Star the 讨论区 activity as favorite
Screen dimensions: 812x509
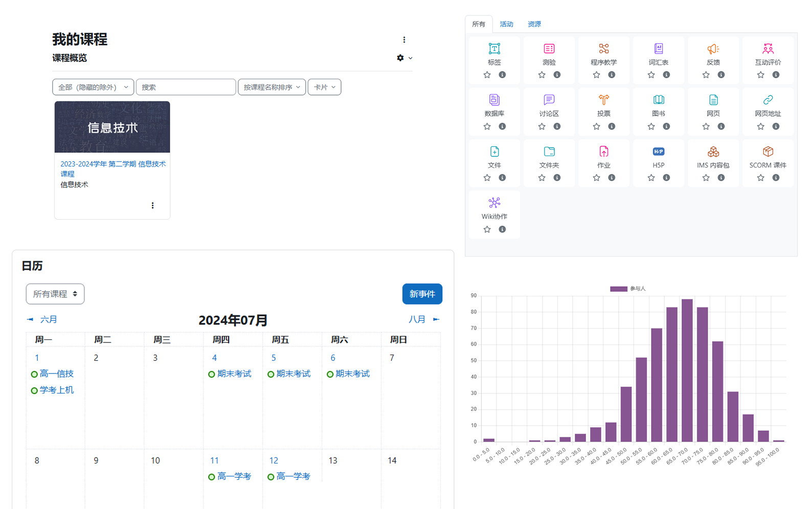click(542, 126)
